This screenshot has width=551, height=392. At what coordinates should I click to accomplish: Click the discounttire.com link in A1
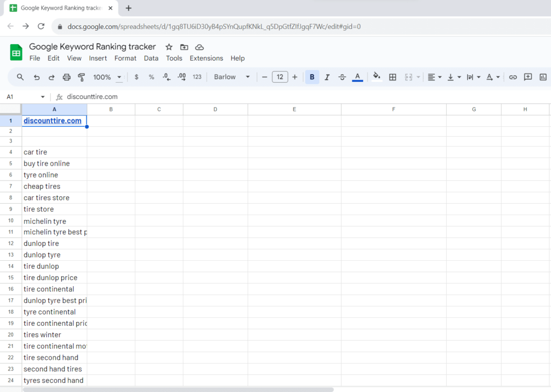pos(52,121)
